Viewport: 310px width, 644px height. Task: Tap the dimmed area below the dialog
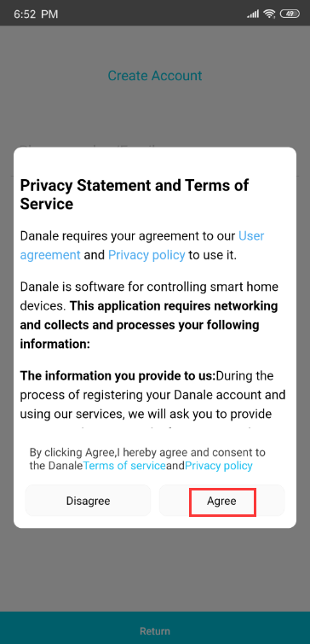[155, 569]
